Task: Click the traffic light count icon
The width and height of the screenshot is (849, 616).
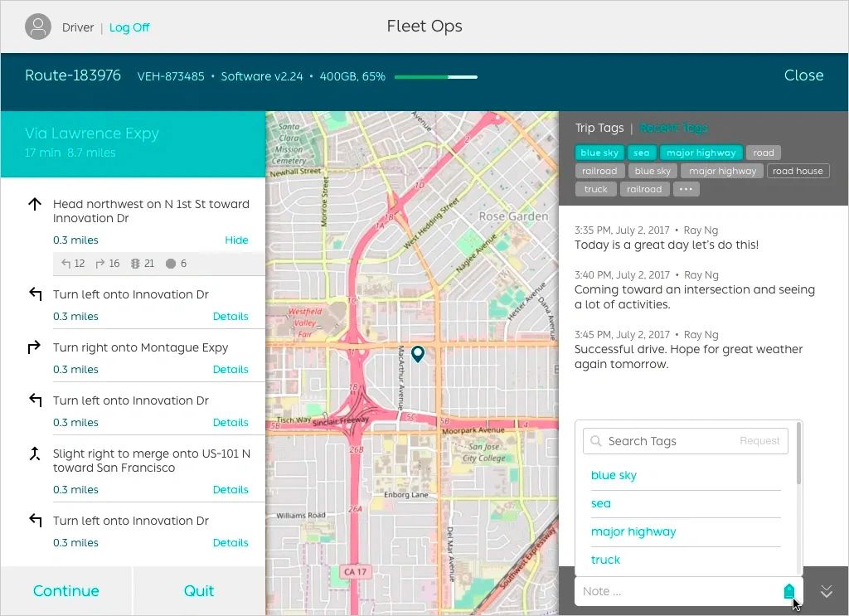Action: [x=136, y=264]
